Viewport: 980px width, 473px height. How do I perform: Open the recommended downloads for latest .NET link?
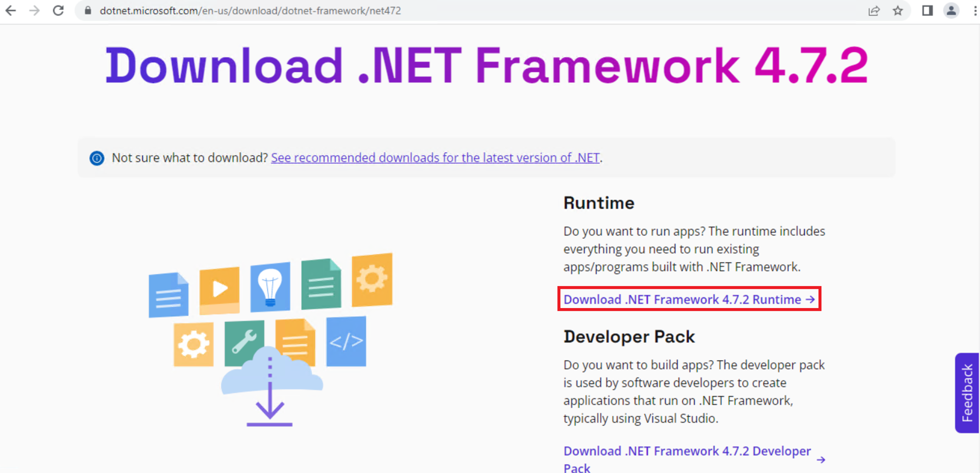(x=435, y=158)
